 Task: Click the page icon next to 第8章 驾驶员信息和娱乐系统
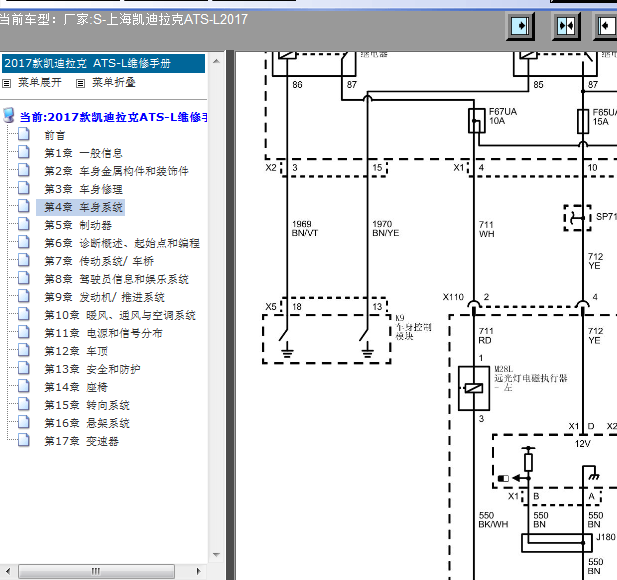point(24,278)
